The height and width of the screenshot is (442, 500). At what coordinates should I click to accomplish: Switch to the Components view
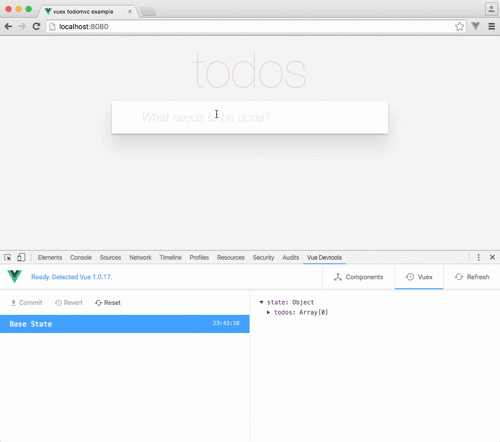[358, 277]
